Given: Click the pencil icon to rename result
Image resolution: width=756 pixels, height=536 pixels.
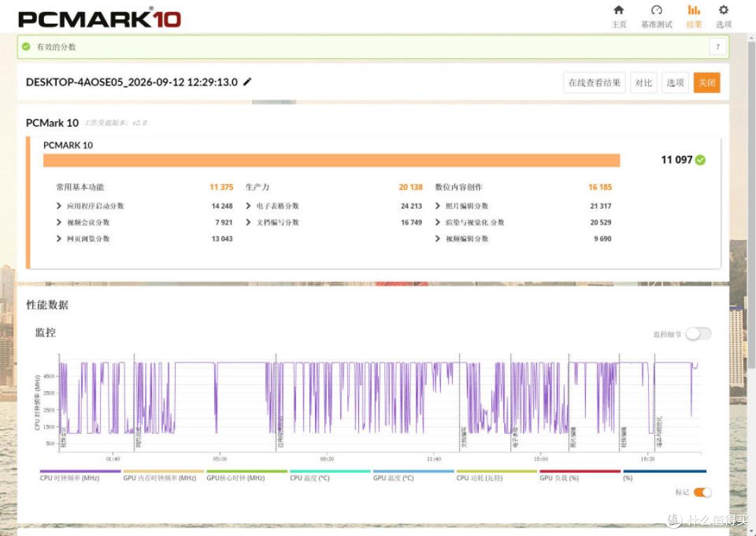Looking at the screenshot, I should coord(247,82).
